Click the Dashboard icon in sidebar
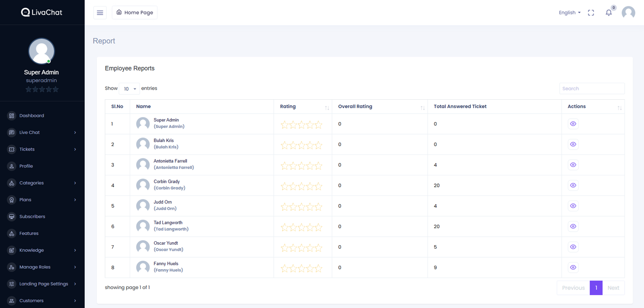The image size is (644, 308). tap(11, 116)
